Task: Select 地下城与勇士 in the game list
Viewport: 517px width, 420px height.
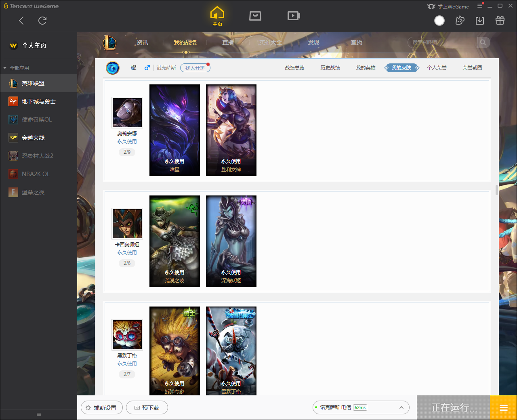Action: click(x=38, y=101)
